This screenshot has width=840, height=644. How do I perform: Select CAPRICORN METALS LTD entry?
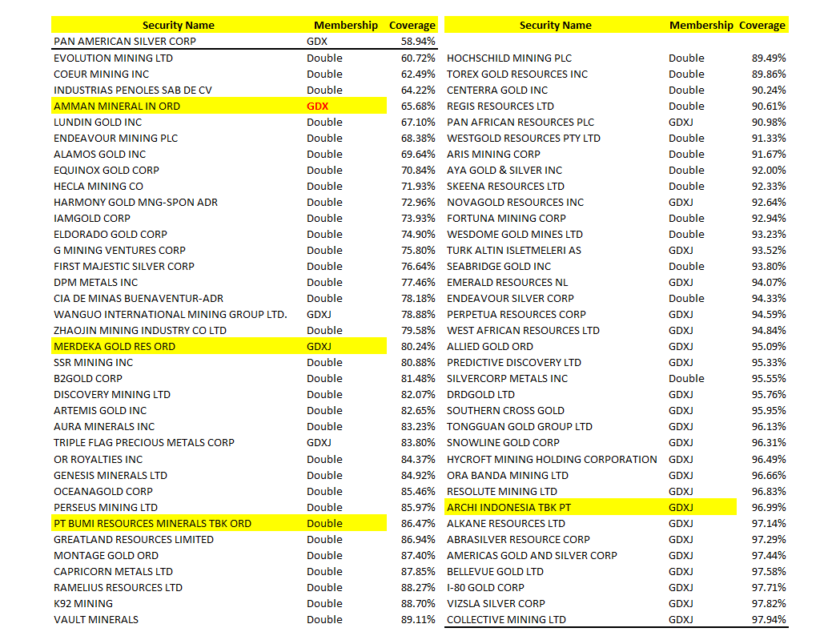113,572
